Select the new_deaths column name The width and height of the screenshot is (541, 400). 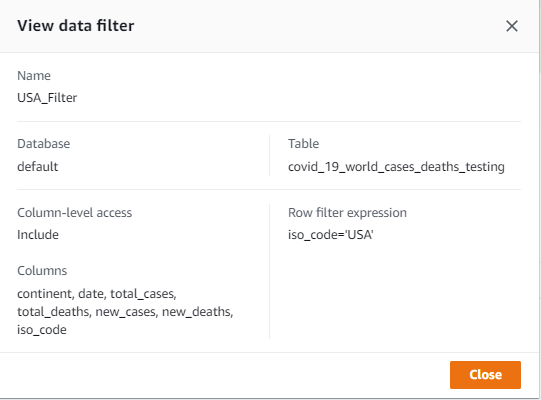197,312
